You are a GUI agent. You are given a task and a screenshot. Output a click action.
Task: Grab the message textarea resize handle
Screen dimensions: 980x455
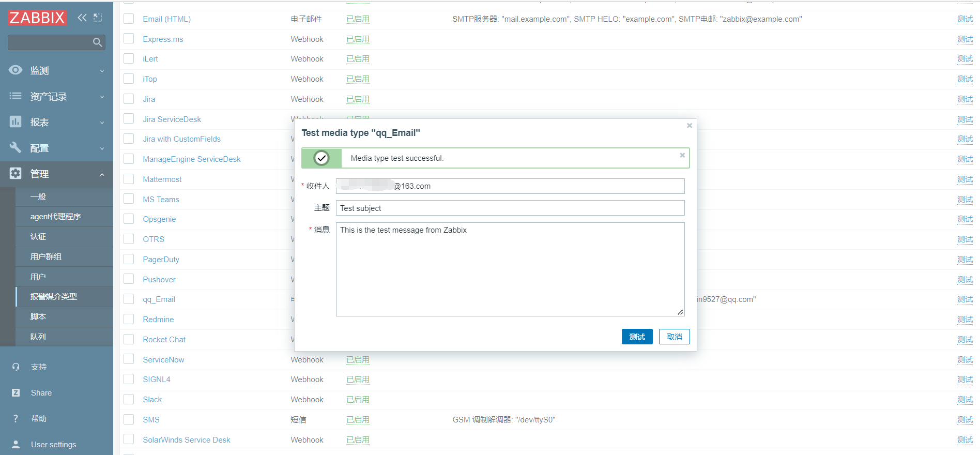click(x=680, y=312)
